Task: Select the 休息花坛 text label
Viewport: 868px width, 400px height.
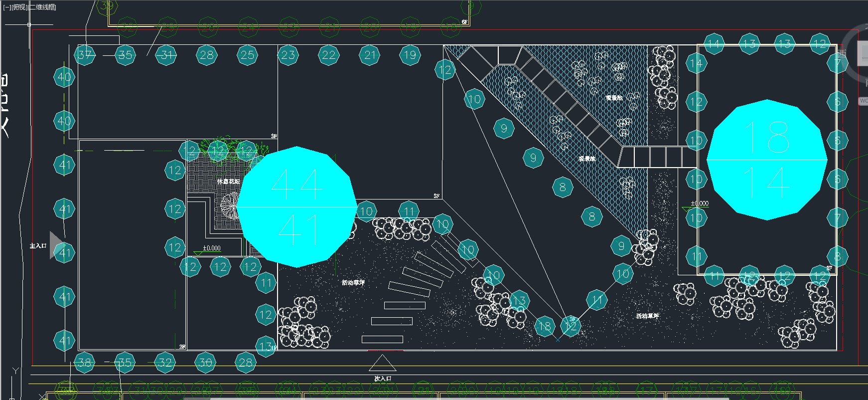Action: coord(228,182)
